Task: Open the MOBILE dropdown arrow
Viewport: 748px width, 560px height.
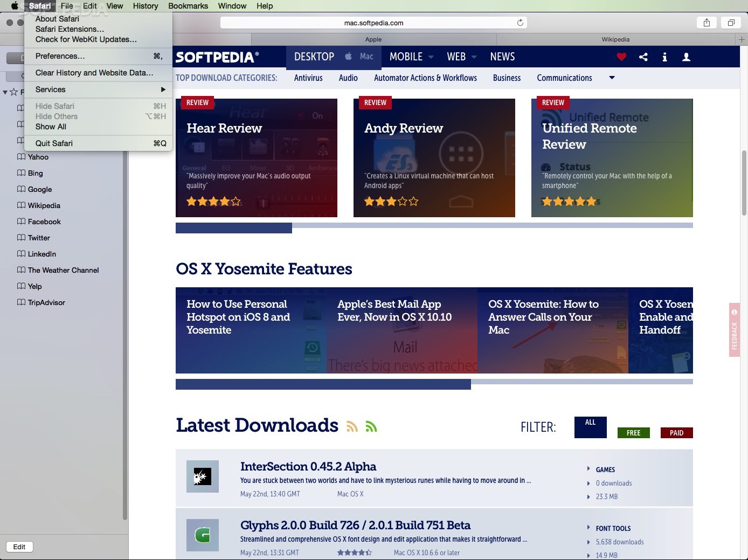Action: pyautogui.click(x=431, y=57)
